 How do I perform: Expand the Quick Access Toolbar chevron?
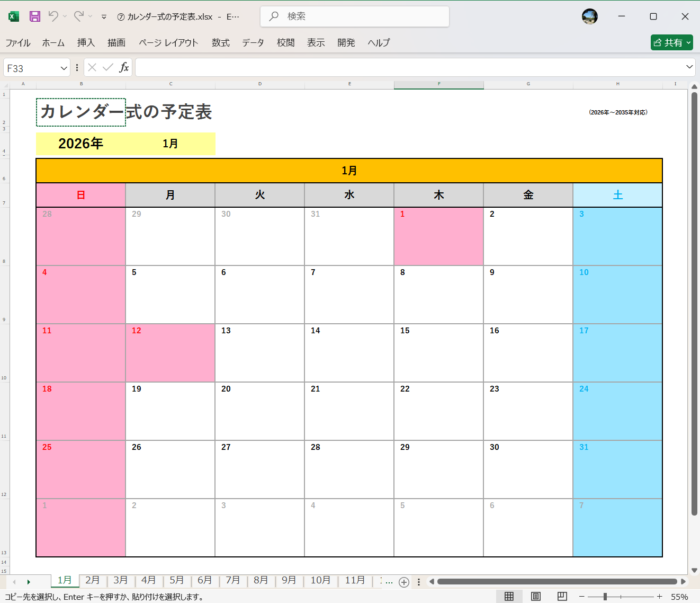[x=103, y=16]
